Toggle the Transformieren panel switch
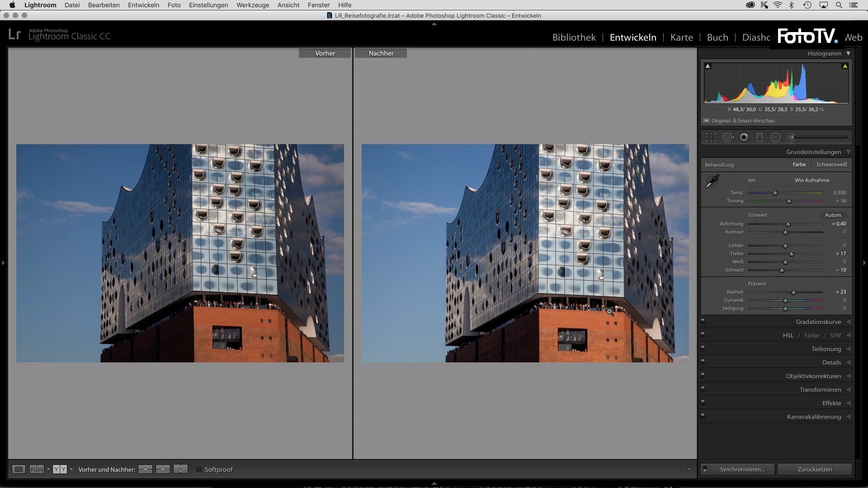The width and height of the screenshot is (868, 488). click(703, 389)
